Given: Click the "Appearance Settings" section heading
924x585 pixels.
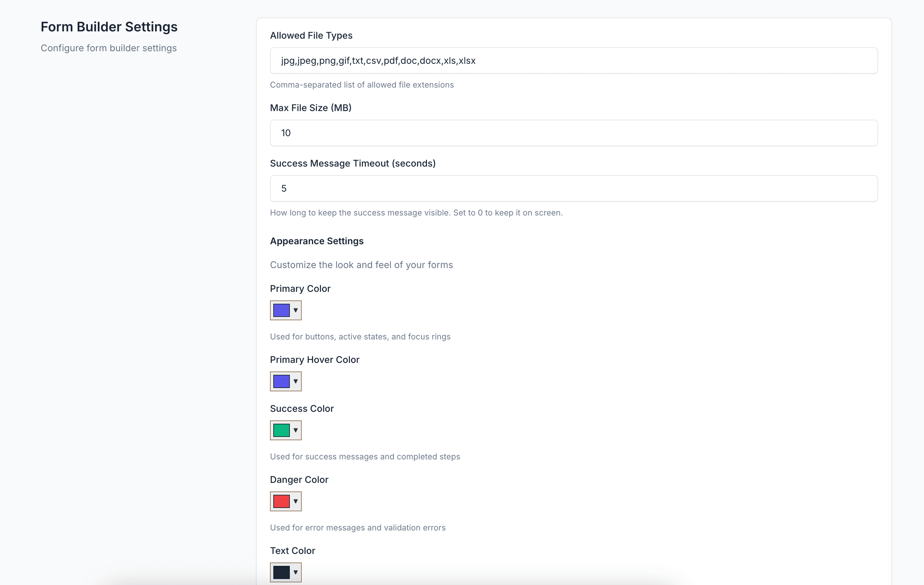Looking at the screenshot, I should coord(317,241).
